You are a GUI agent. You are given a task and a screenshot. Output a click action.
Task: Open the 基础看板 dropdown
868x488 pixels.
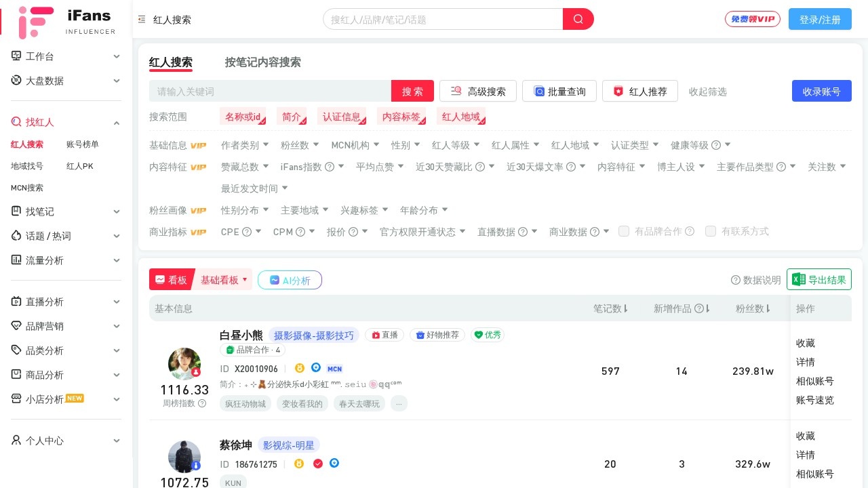223,280
